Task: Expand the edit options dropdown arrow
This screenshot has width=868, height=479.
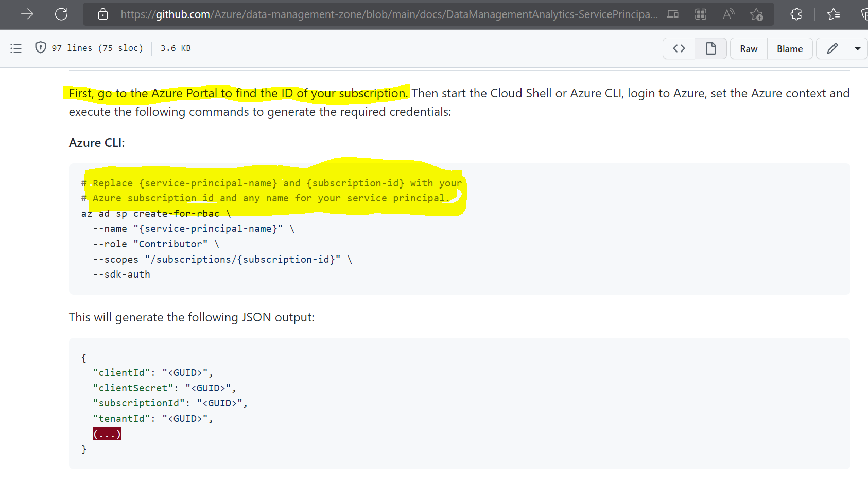Action: coord(858,48)
